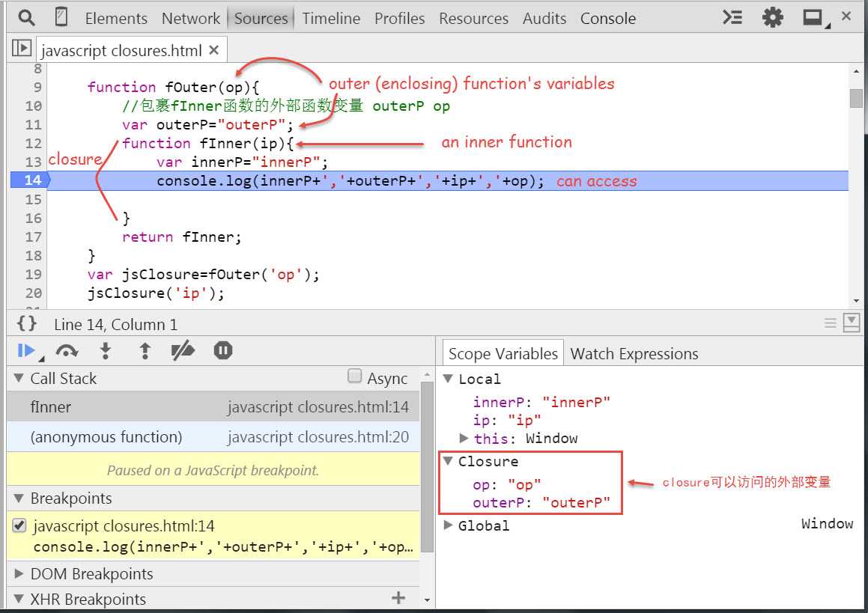
Task: Switch to the Profiles tab
Action: pyautogui.click(x=399, y=18)
